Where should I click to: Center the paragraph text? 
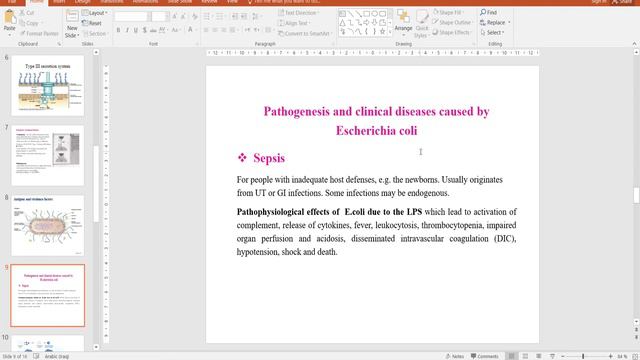(x=215, y=30)
